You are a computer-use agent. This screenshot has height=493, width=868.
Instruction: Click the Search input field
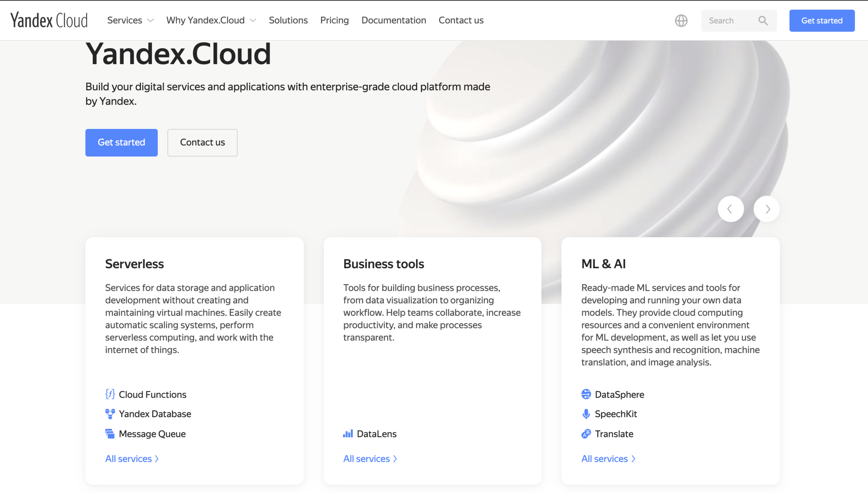click(738, 20)
